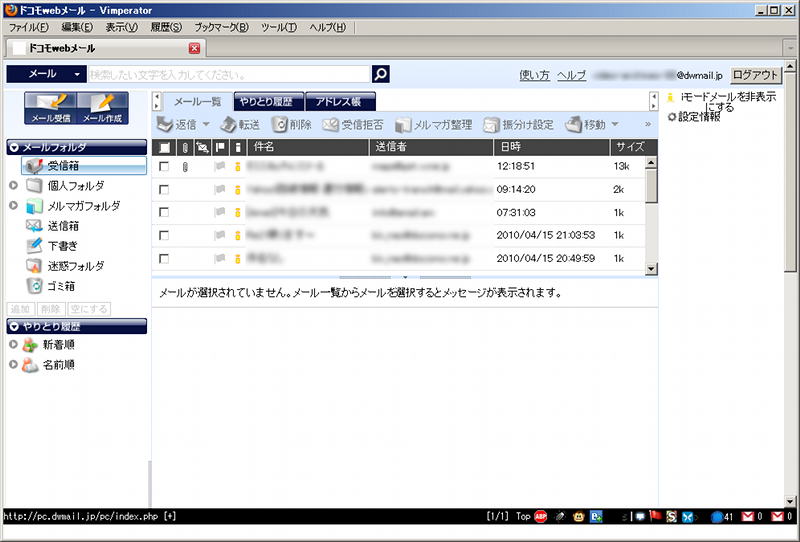Reply using the 返信 toolbar icon
Image resolution: width=800 pixels, height=542 pixels.
click(x=165, y=125)
